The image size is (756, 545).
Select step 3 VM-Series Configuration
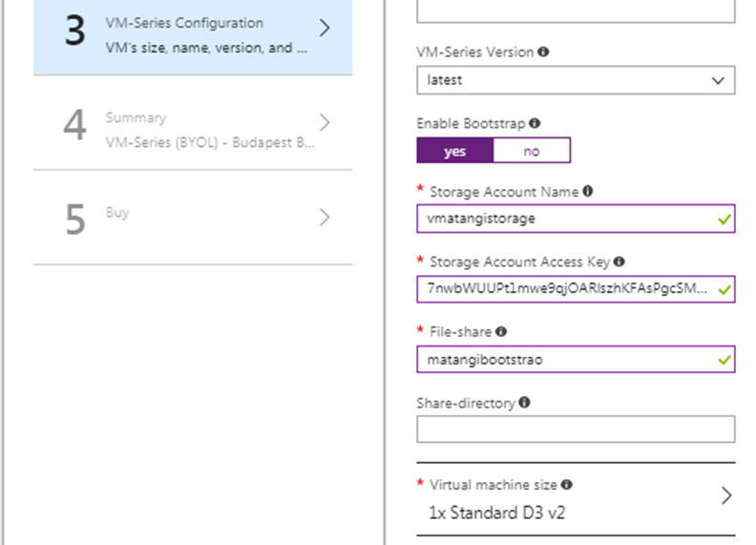coord(193,35)
